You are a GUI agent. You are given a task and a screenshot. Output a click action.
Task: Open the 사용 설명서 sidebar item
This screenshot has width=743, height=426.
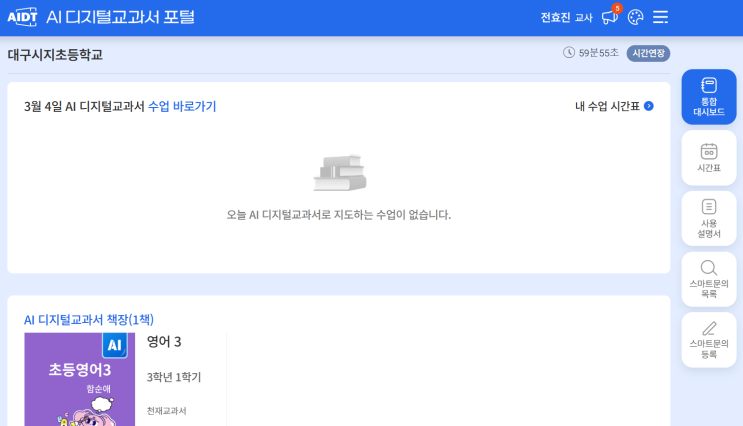pos(709,218)
